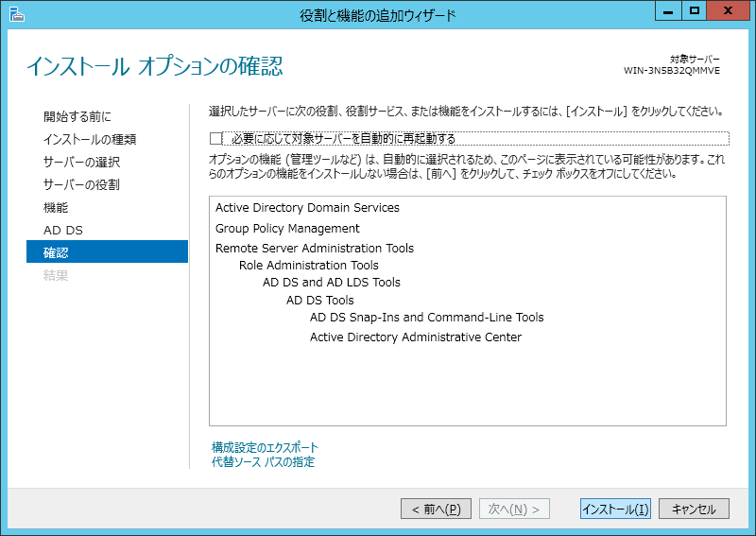Viewport: 756px width, 536px height.
Task: Select Active Directory Domain Services entry
Action: [307, 207]
